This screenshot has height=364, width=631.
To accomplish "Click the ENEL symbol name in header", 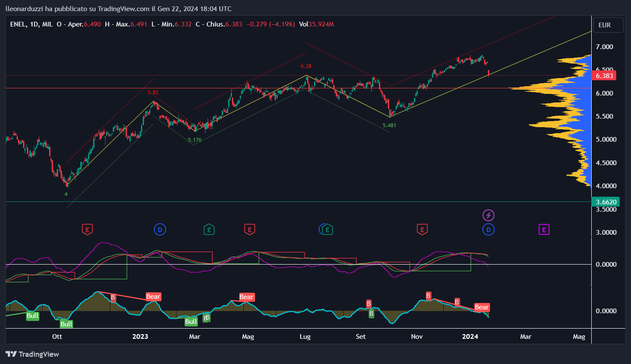I will pyautogui.click(x=18, y=24).
